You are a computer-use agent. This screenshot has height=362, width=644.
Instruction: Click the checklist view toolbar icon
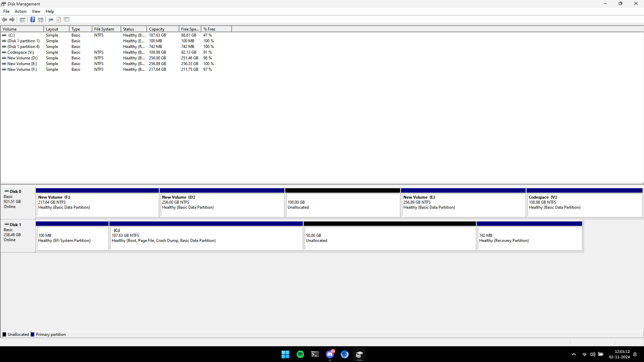[66, 20]
